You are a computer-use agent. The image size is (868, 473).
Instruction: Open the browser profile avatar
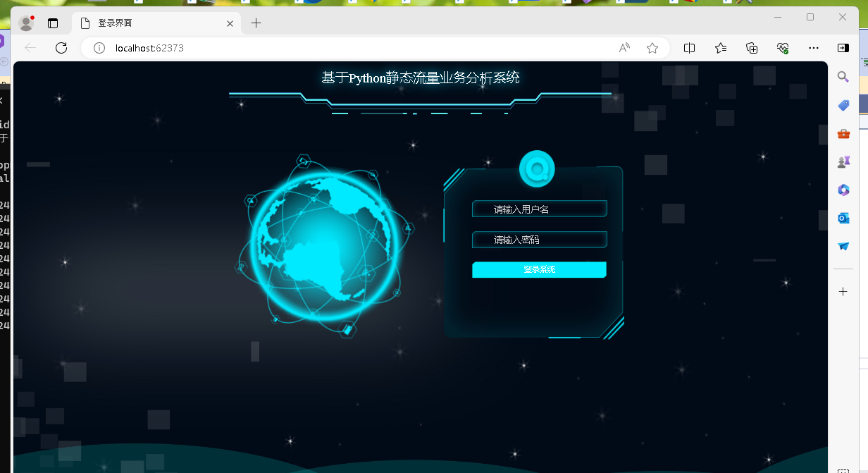pos(27,23)
